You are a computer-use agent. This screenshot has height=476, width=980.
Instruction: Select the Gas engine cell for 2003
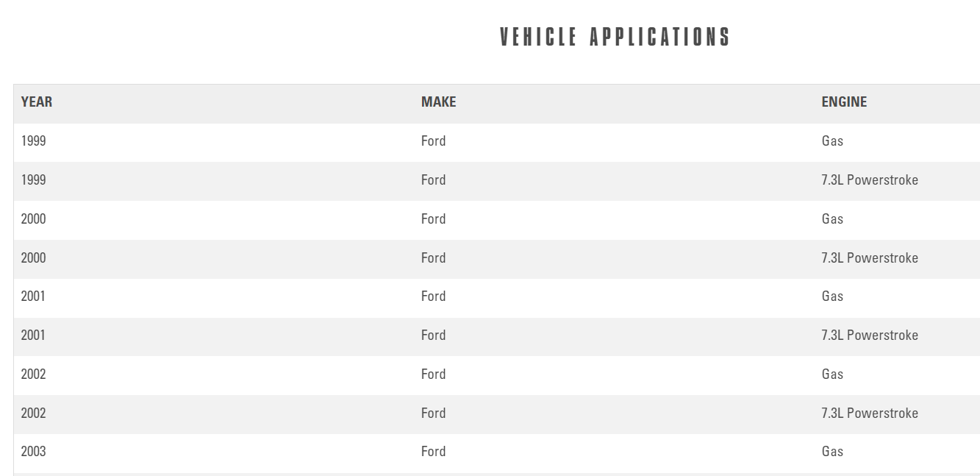832,452
